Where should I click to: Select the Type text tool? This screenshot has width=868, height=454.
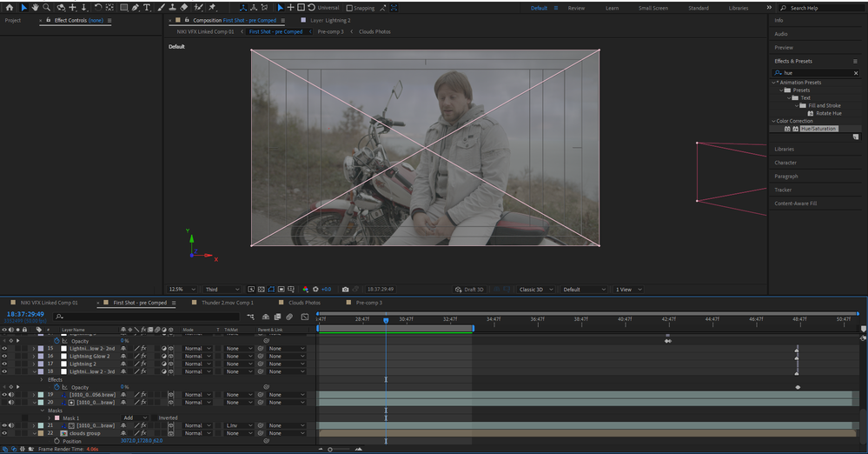pyautogui.click(x=147, y=8)
